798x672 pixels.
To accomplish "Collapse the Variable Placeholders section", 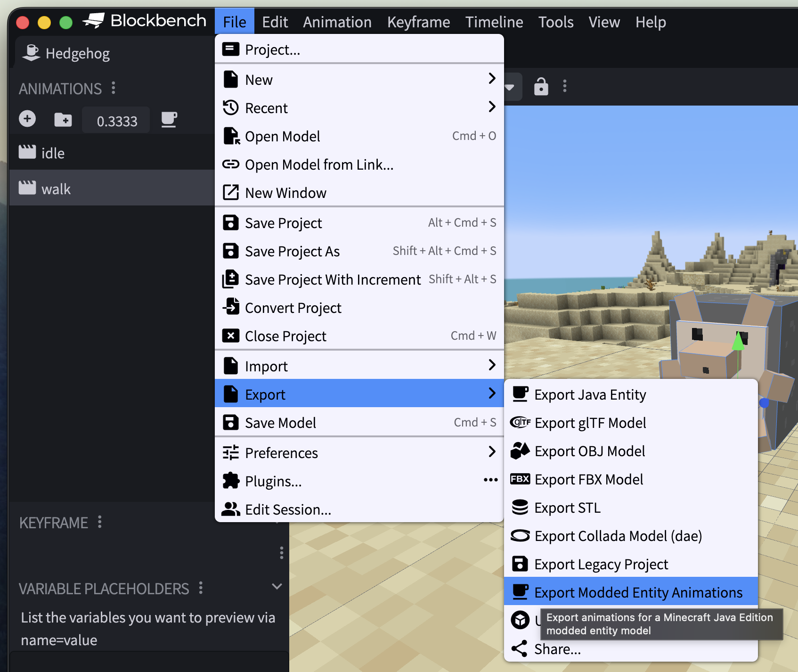I will coord(277,587).
